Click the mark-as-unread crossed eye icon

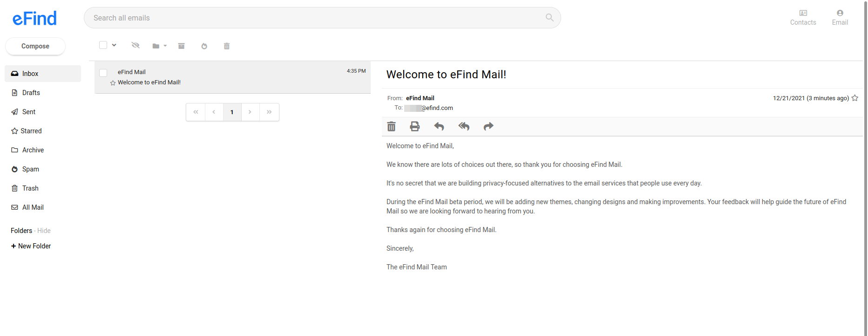click(136, 45)
